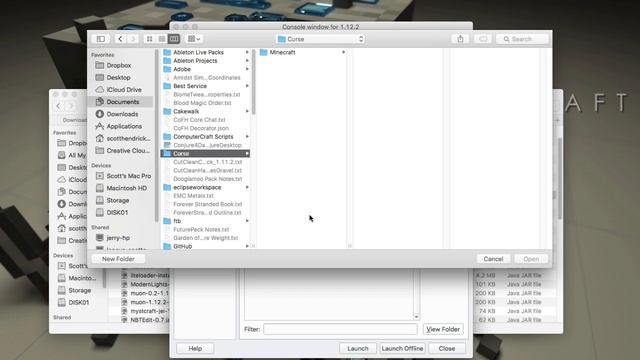Select Storage drive in dialog Devices

click(118, 200)
